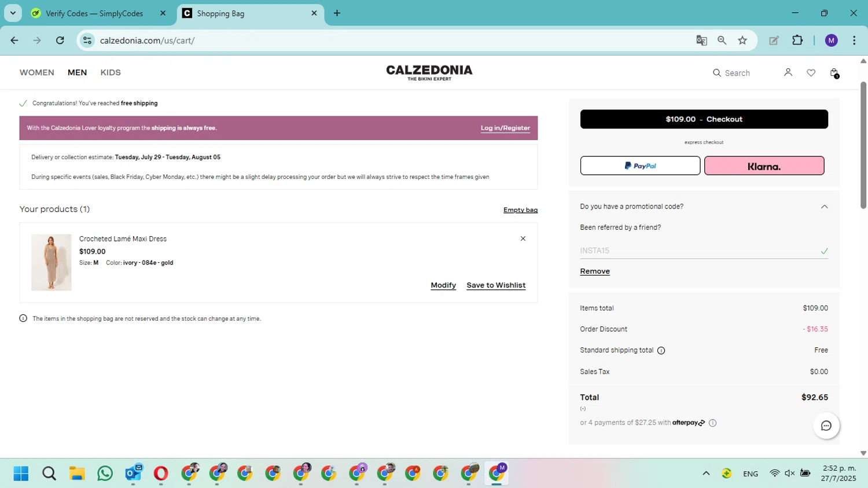Click the Empty bag link
The width and height of the screenshot is (868, 488).
(x=520, y=210)
